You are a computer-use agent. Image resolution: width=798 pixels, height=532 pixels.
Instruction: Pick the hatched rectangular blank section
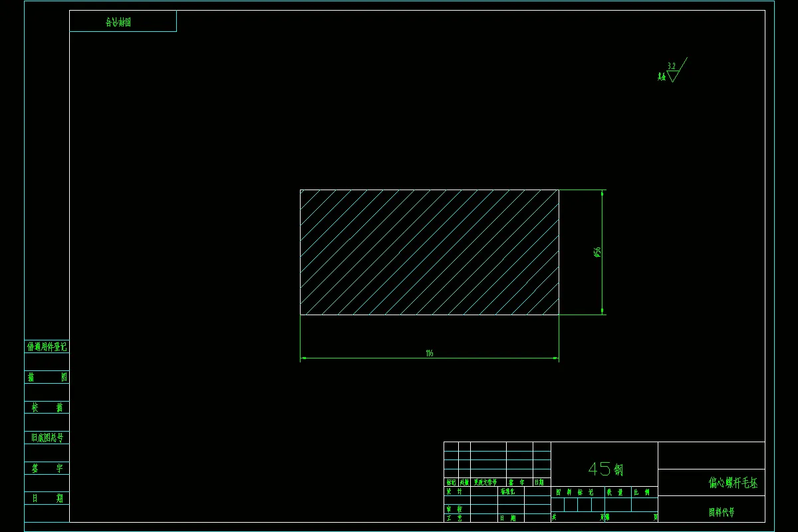(x=430, y=252)
